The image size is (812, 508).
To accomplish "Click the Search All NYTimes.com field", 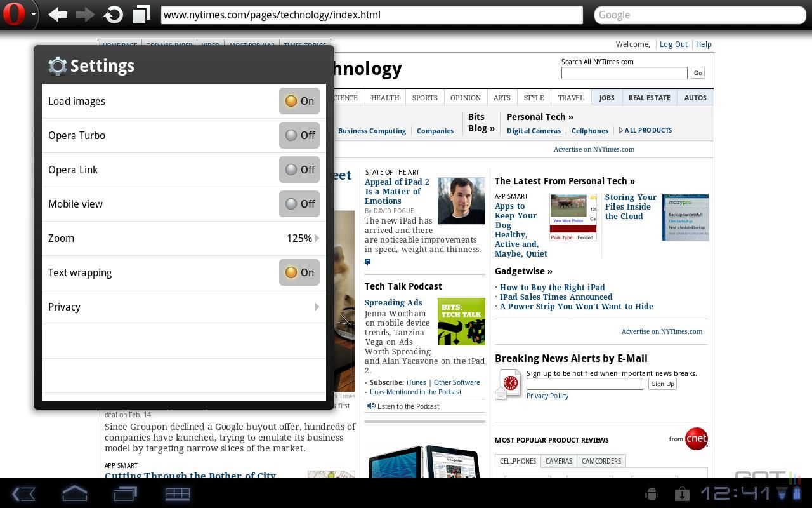I will click(x=624, y=73).
